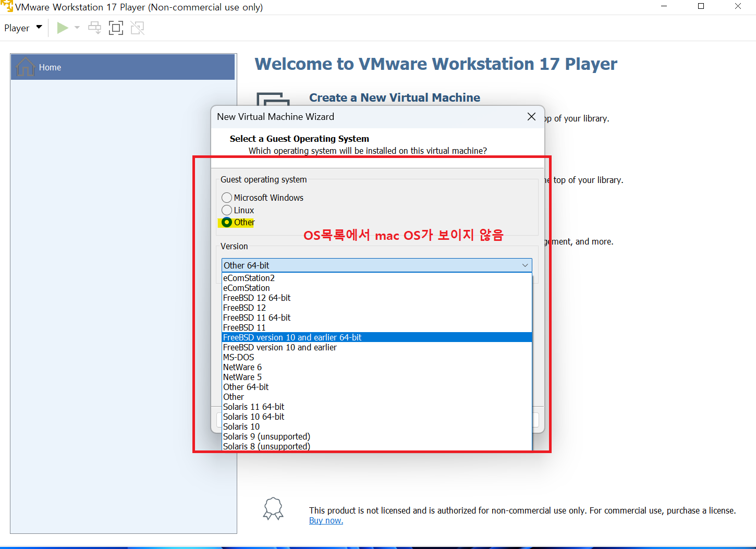Select Microsoft Windows radio button

click(x=227, y=198)
